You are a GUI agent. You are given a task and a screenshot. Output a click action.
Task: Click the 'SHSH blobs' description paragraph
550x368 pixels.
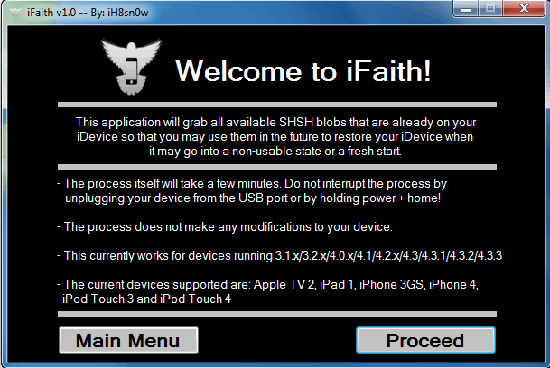click(275, 136)
